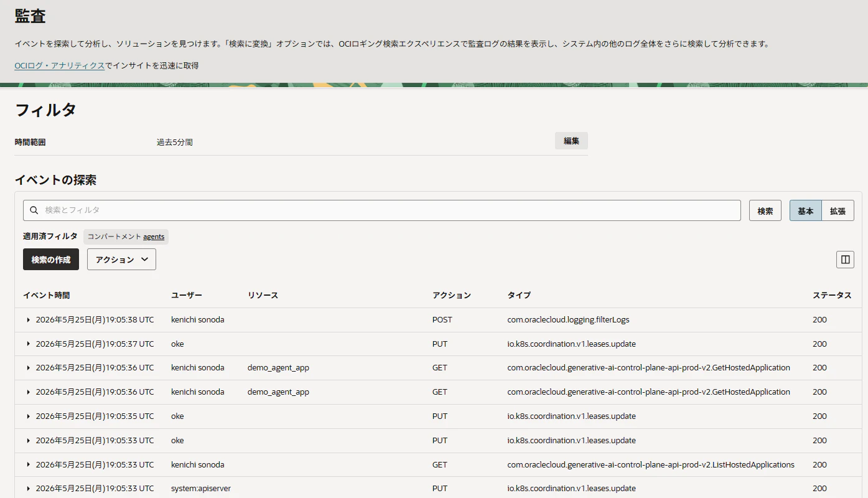Select com.oraclecloud.logging.filterLogs type text
The width and height of the screenshot is (868, 498).
coord(568,319)
